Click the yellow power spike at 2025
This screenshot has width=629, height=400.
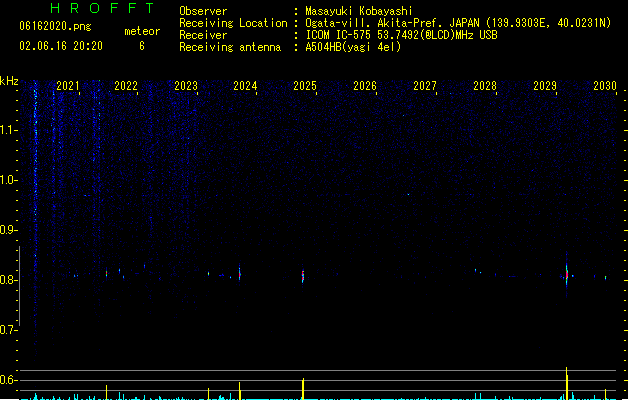[x=303, y=388]
